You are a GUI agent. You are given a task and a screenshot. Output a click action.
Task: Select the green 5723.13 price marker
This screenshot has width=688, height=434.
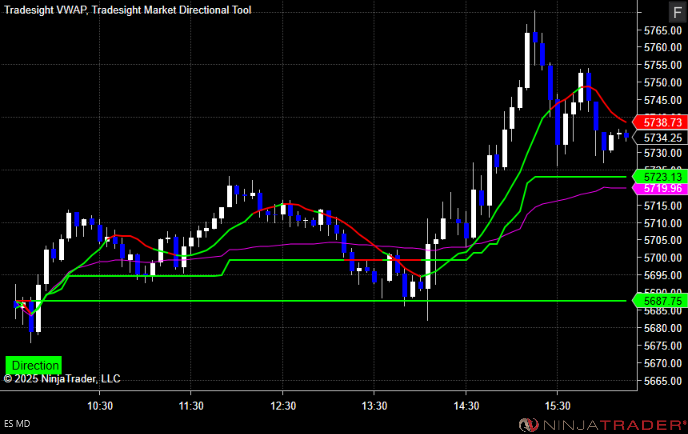click(x=660, y=177)
